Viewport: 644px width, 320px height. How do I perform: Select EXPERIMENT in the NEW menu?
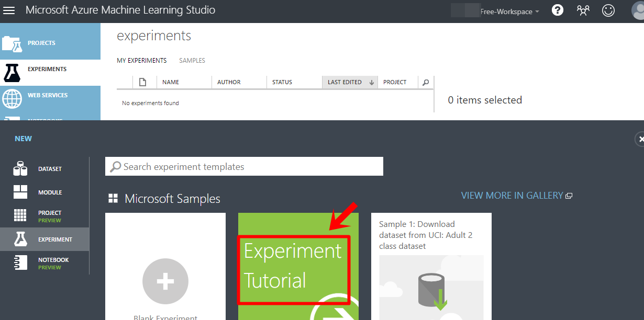point(45,239)
